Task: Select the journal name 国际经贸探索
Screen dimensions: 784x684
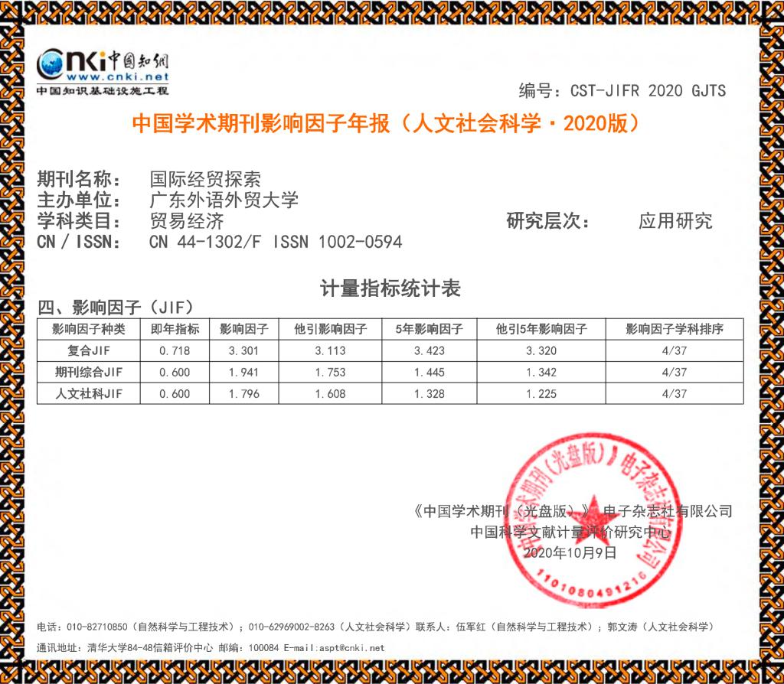Action: click(x=205, y=180)
